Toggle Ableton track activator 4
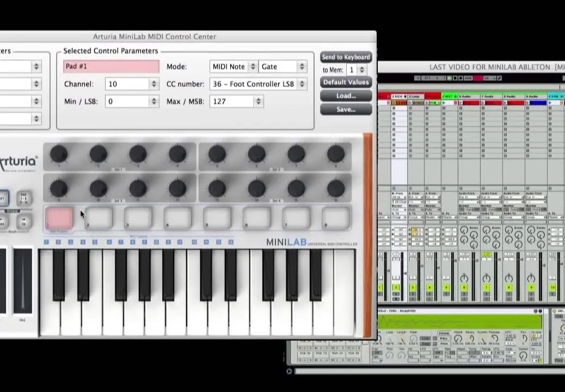565x392 pixels. coord(429,287)
